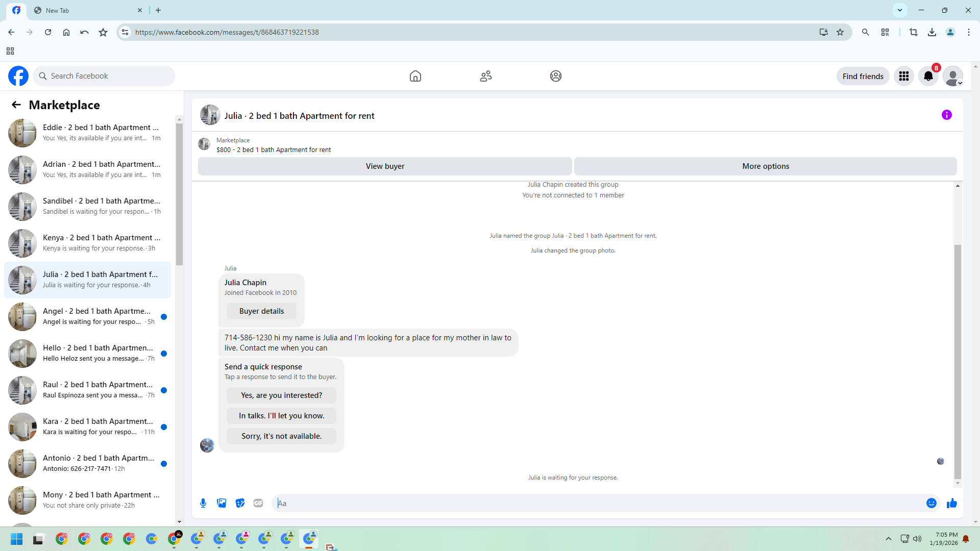This screenshot has width=980, height=551.
Task: Go back using Marketplace back arrow
Action: coord(16,105)
